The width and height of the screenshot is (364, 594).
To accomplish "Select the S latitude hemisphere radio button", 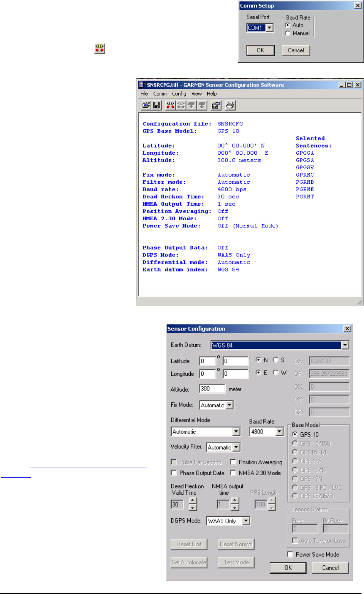I will (x=275, y=360).
